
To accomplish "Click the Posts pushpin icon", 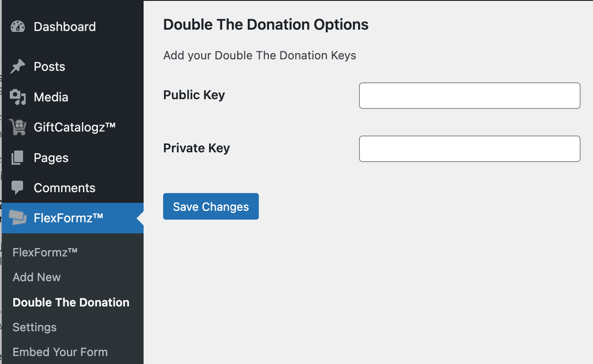I will pos(18,67).
